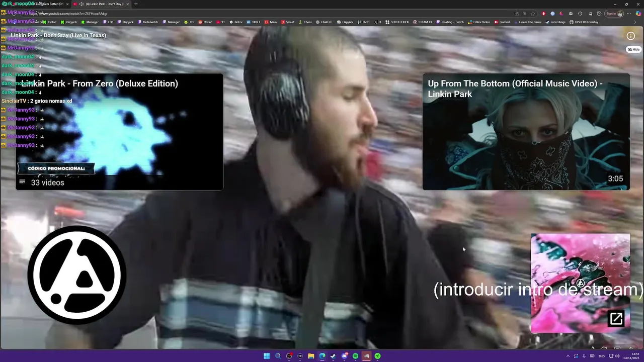Open the STEAM ID bookmark
The width and height of the screenshot is (644, 362).
422,22
